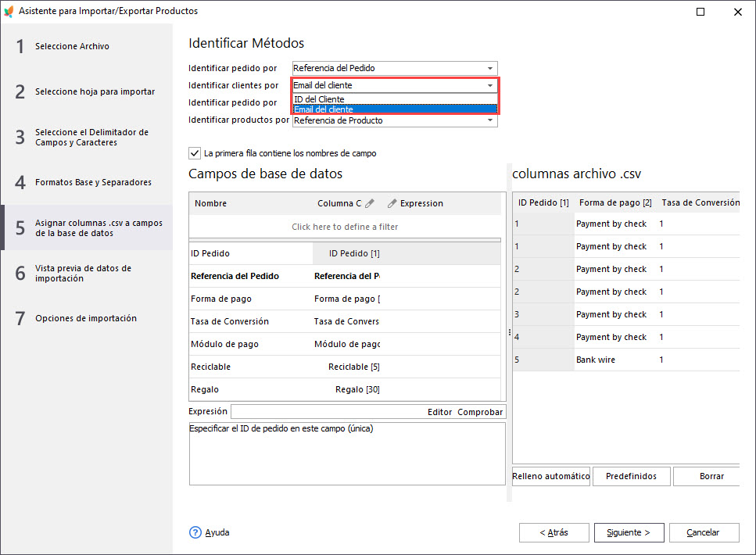Click the Cancelar button
Viewport: 756px width, 555px height.
tap(704, 532)
